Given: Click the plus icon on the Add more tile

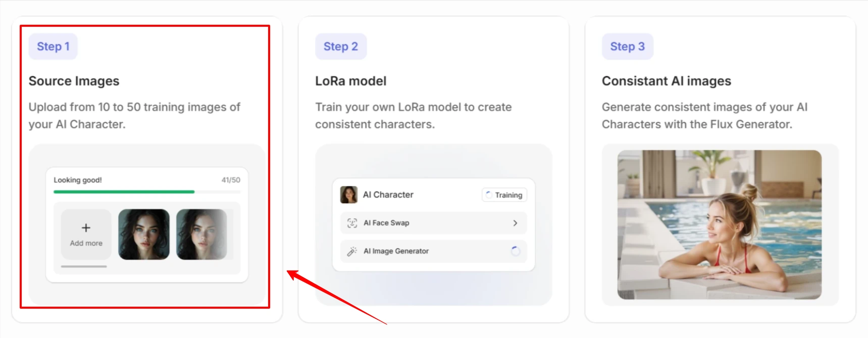Looking at the screenshot, I should click(x=86, y=227).
